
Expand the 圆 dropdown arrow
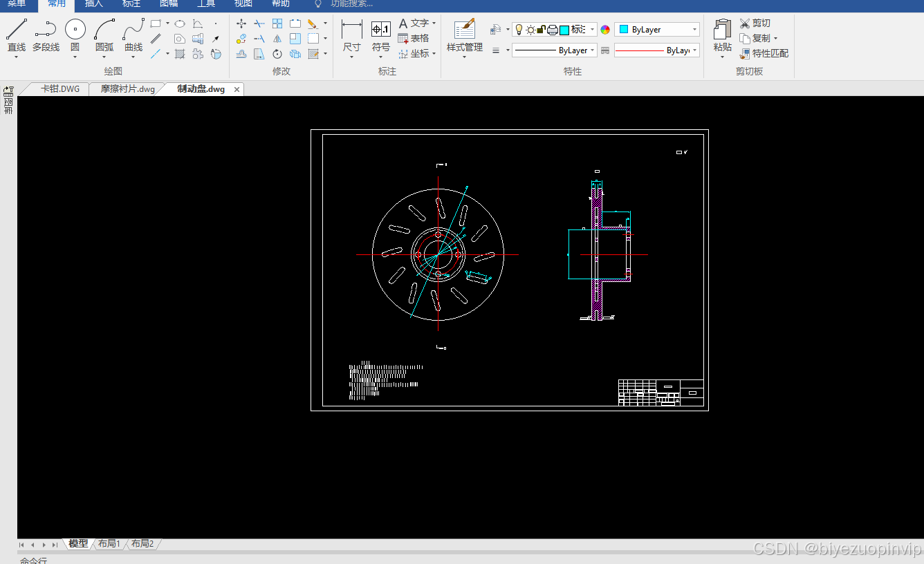[x=75, y=57]
